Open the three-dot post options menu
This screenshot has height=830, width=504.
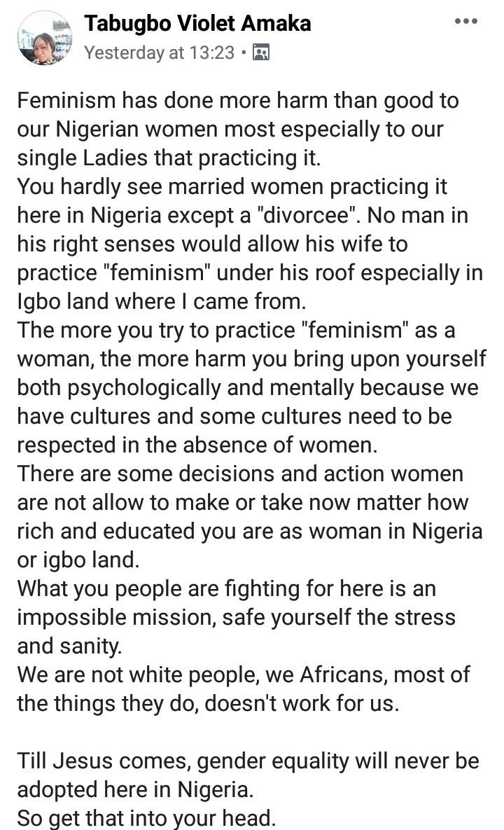click(465, 22)
